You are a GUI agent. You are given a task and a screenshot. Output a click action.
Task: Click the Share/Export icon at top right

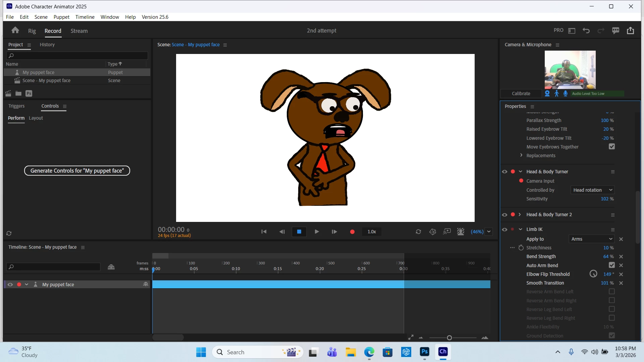click(x=630, y=31)
